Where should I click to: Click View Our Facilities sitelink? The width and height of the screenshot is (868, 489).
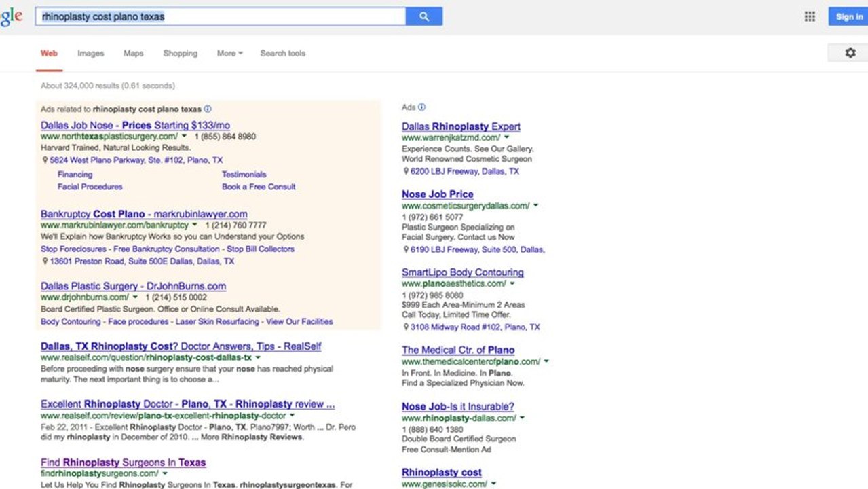(x=299, y=322)
